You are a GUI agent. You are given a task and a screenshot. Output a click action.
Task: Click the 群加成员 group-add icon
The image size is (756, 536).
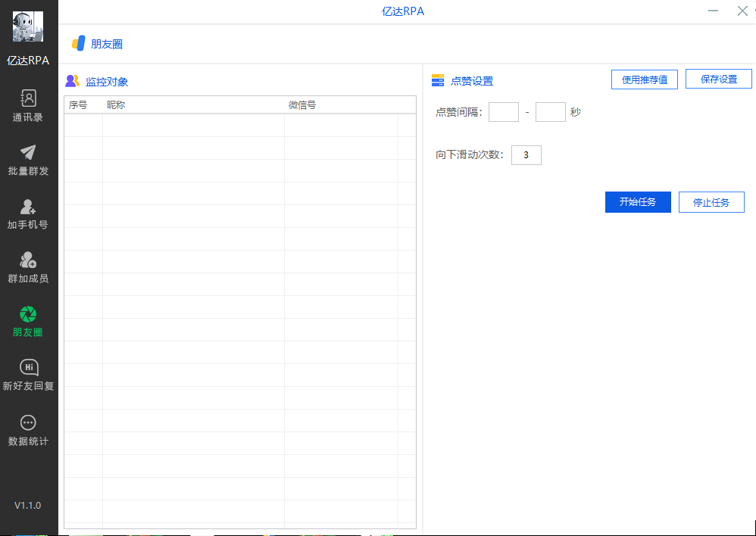tap(28, 260)
